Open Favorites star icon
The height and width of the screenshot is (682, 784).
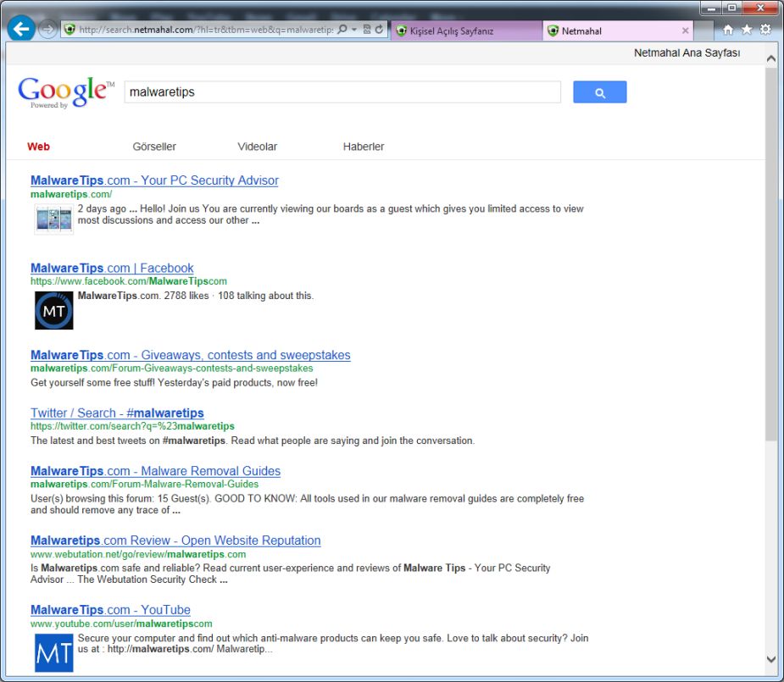coord(747,30)
